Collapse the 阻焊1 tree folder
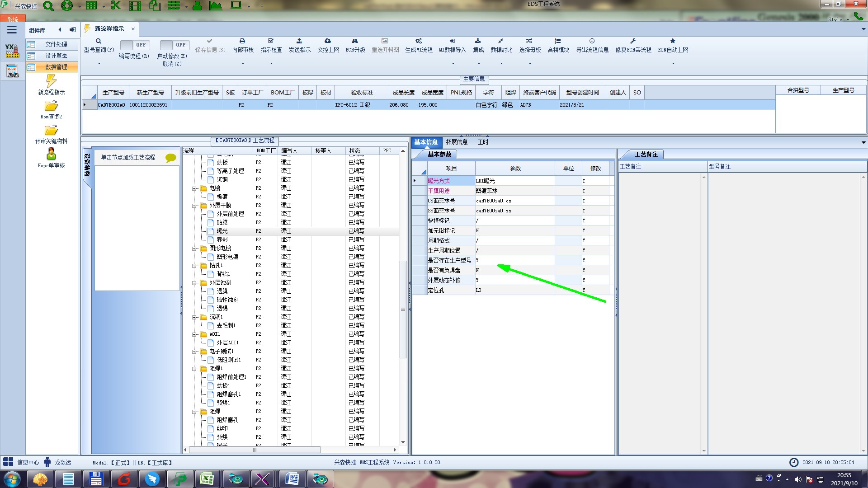 [x=194, y=369]
